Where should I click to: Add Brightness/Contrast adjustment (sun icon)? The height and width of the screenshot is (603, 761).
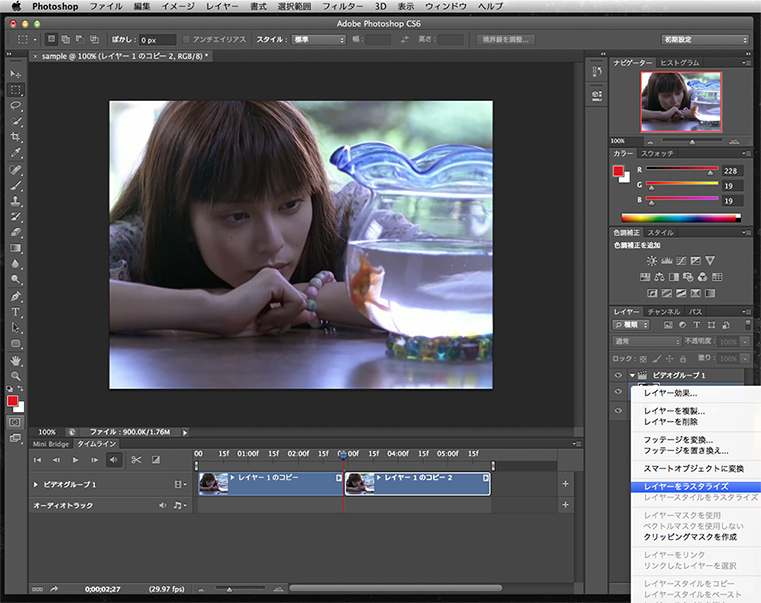(652, 261)
